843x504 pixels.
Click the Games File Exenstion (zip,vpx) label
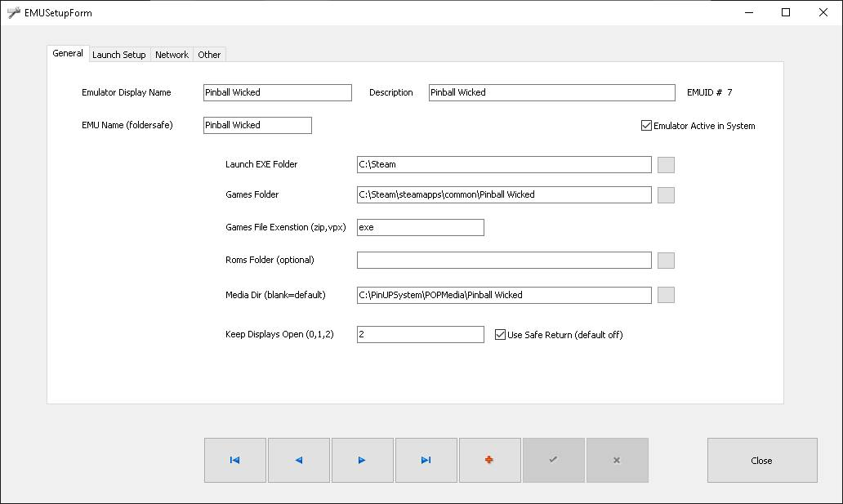285,228
